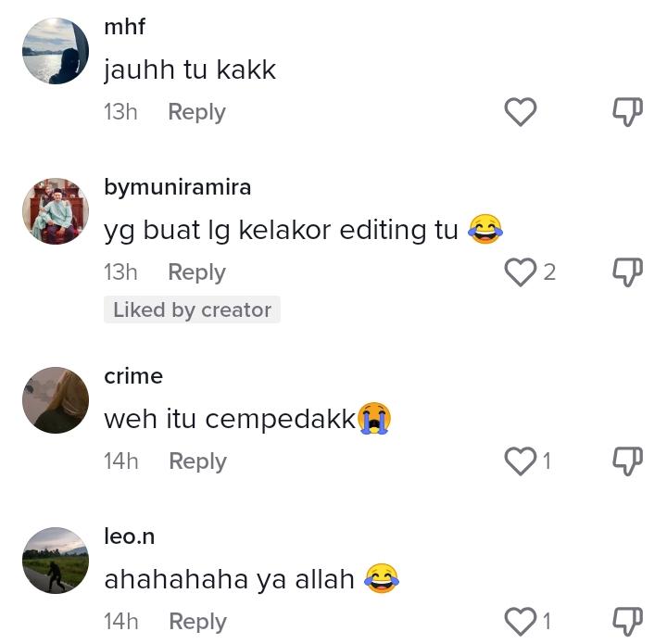Open the username bymuniramira
Image resolution: width=667 pixels, height=644 pixels.
coord(177,187)
